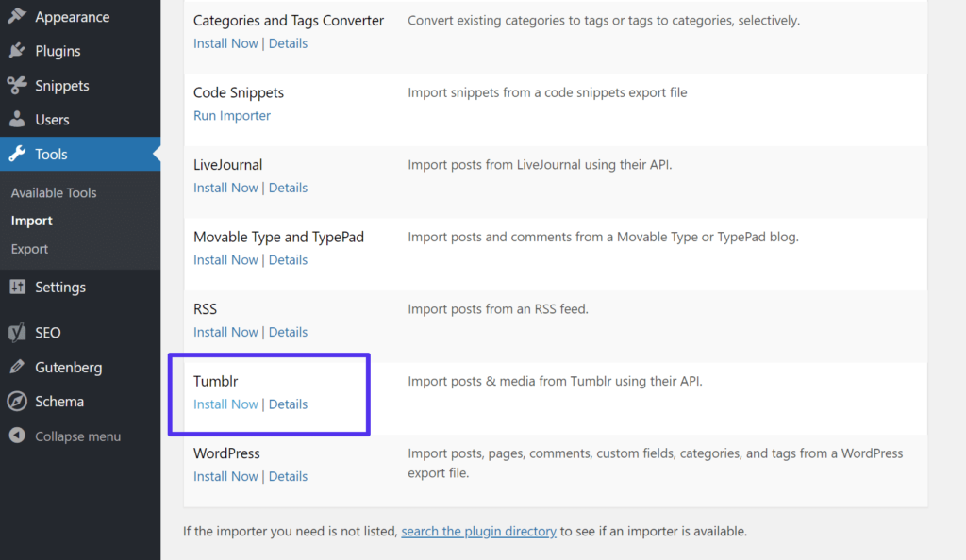Open the Export submenu item
Image resolution: width=966 pixels, height=560 pixels.
[x=29, y=249]
